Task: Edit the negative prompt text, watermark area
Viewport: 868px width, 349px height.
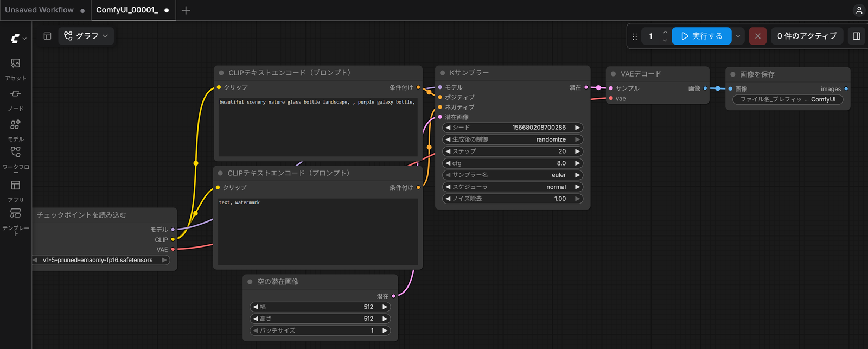Action: (318, 231)
